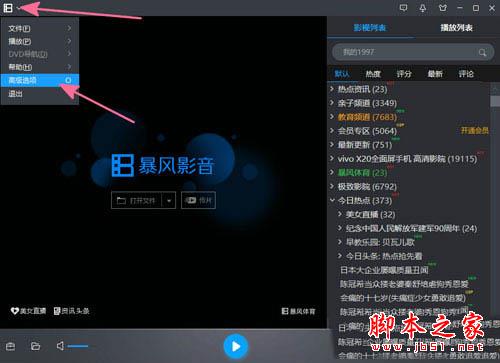Expand the 极致影院 (6792) category
The image size is (500, 363).
pos(332,186)
